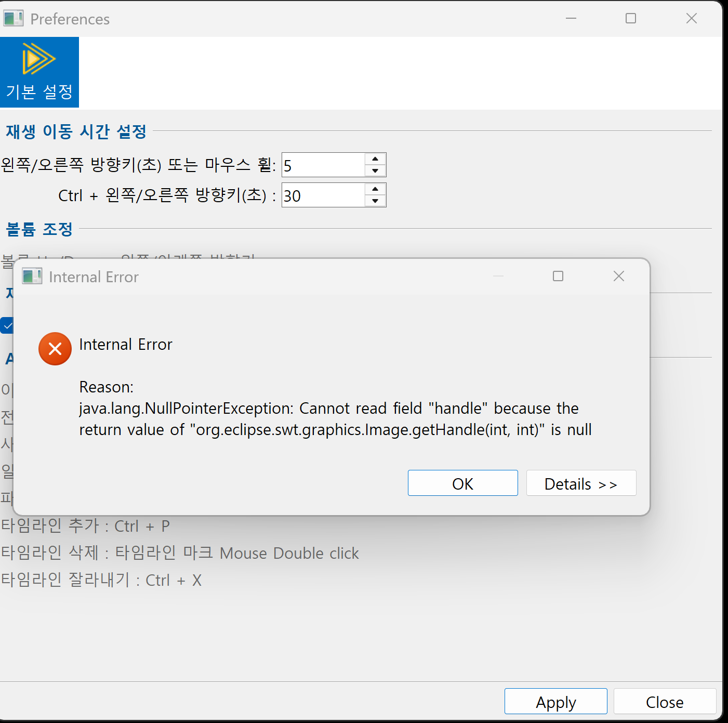The height and width of the screenshot is (723, 728).
Task: Click the Internal Error title bar app icon
Action: coord(32,277)
